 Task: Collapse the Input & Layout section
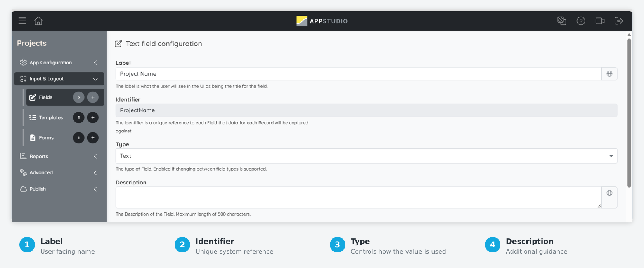pos(59,79)
